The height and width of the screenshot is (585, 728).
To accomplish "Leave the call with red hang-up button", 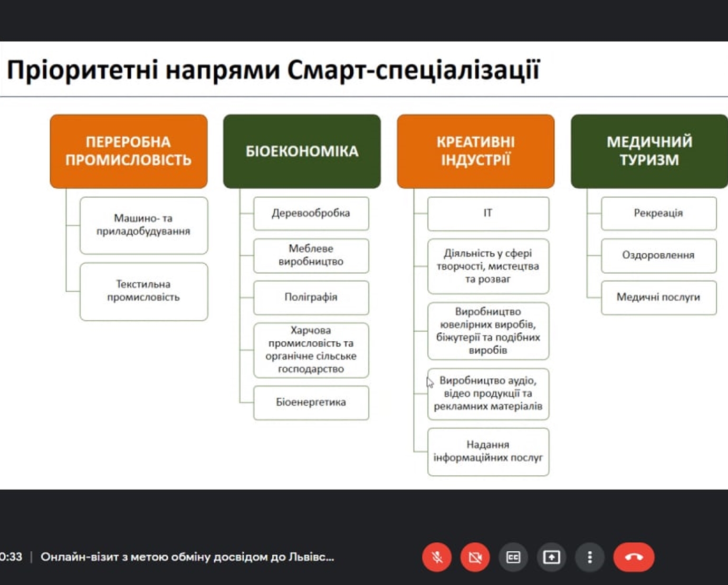I will [634, 557].
